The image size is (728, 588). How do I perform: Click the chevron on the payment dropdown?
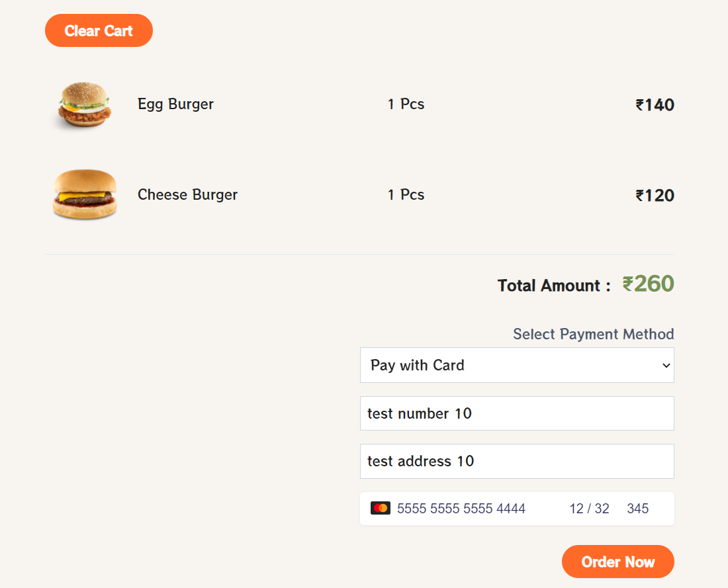click(665, 365)
